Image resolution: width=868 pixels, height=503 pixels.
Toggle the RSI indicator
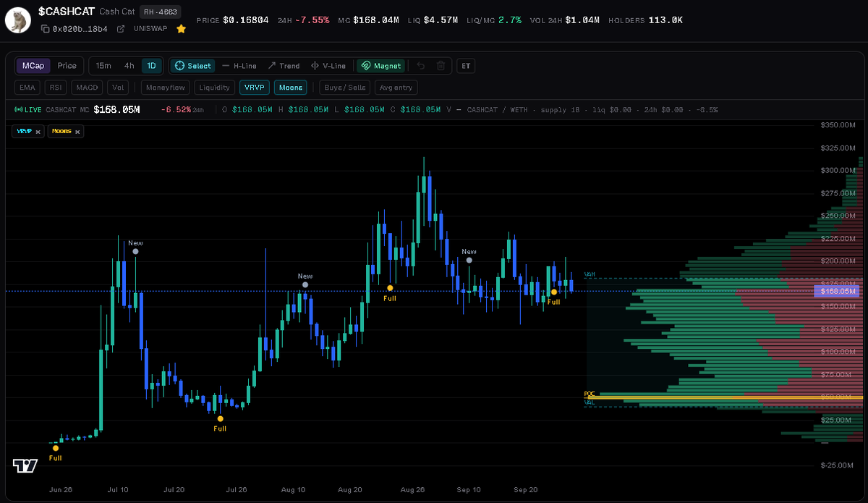coord(55,88)
